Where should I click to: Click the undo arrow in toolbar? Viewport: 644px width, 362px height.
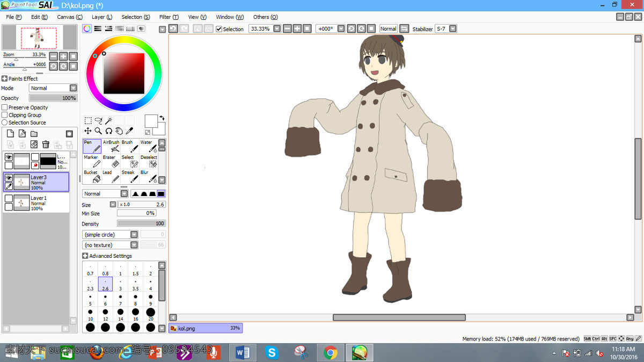coord(173,28)
